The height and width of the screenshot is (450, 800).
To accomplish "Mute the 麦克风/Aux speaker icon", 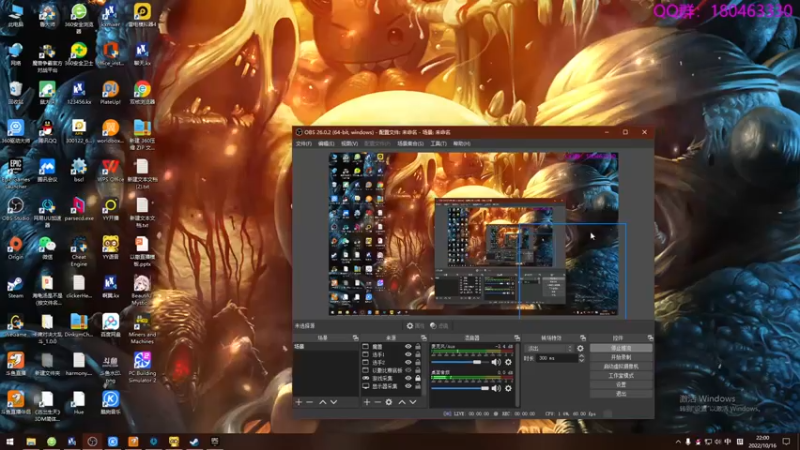I will click(x=496, y=362).
